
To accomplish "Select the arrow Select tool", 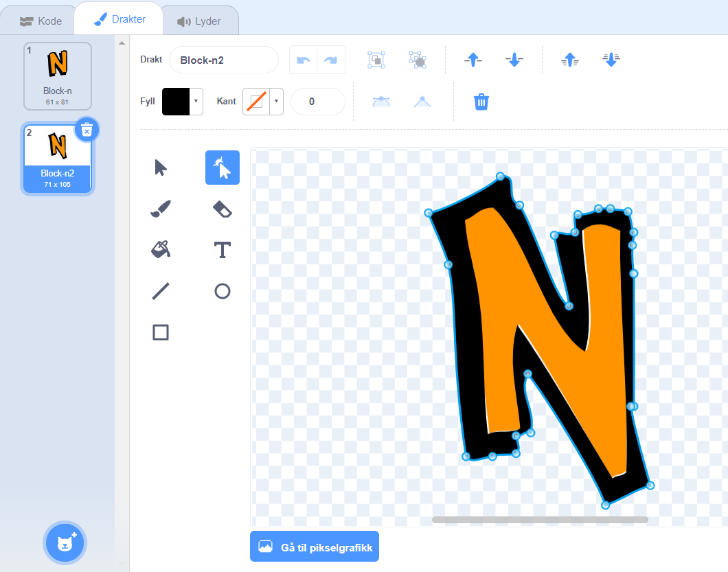I will tap(161, 168).
